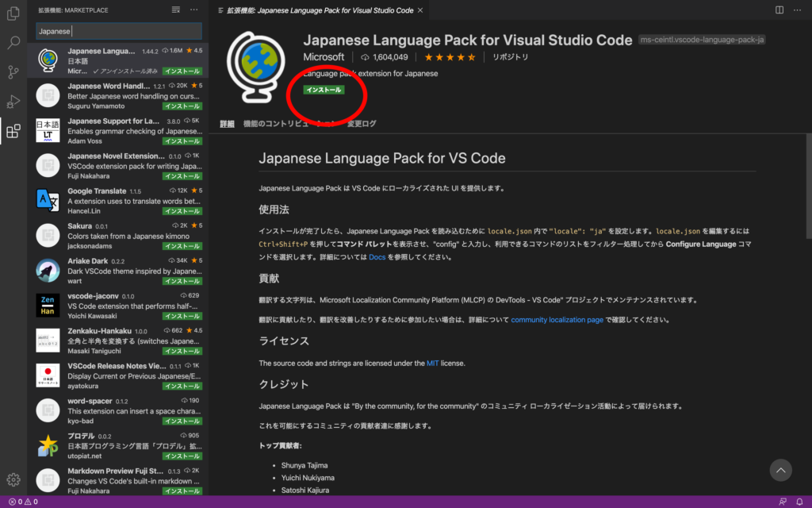Viewport: 812px width, 508px height.
Task: Switch to the 詳細 details tab
Action: [227, 124]
